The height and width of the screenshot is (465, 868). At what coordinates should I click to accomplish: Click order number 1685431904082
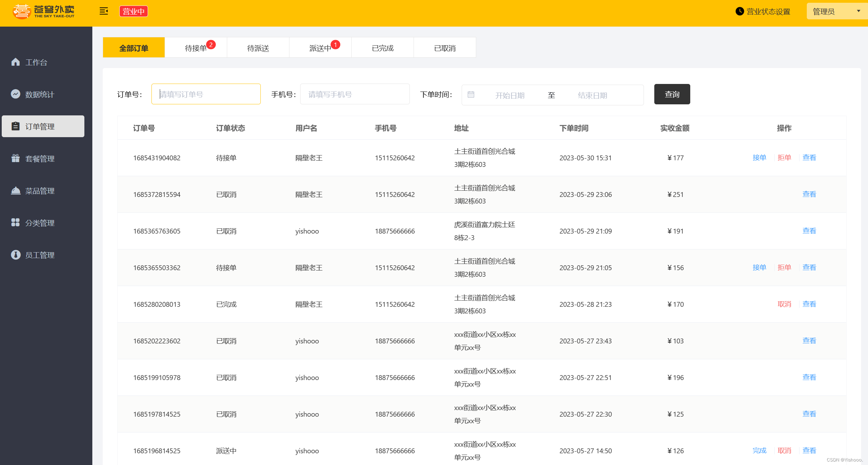coord(157,158)
